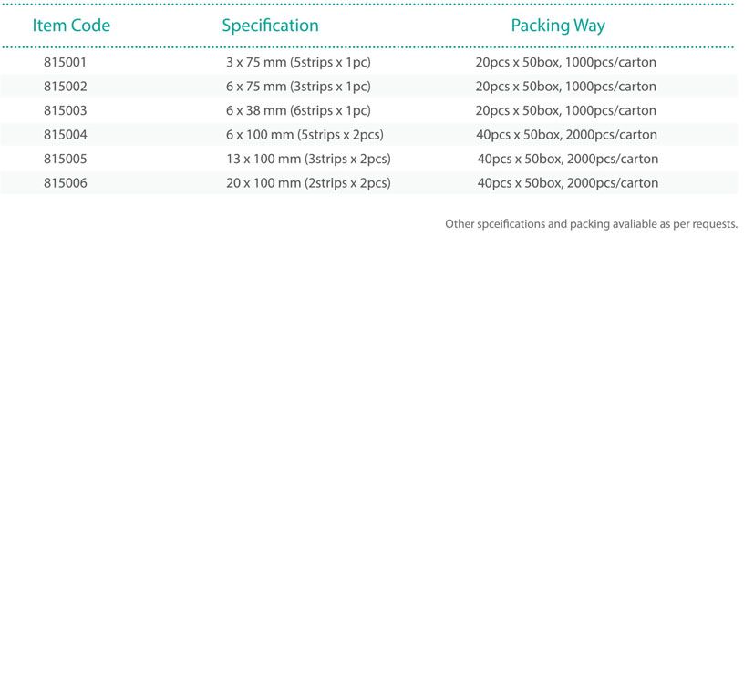Select item code 815005
Screen dimensions: 754x700
(65, 159)
